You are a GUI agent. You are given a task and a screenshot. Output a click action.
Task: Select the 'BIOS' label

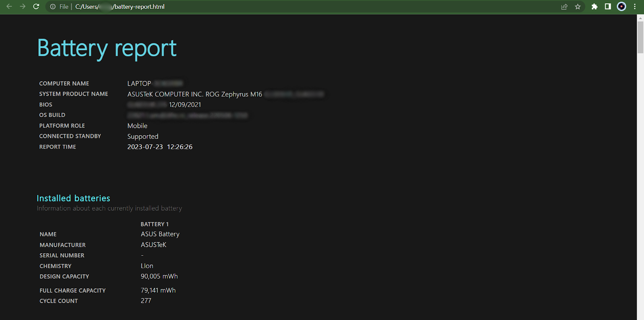(x=45, y=105)
